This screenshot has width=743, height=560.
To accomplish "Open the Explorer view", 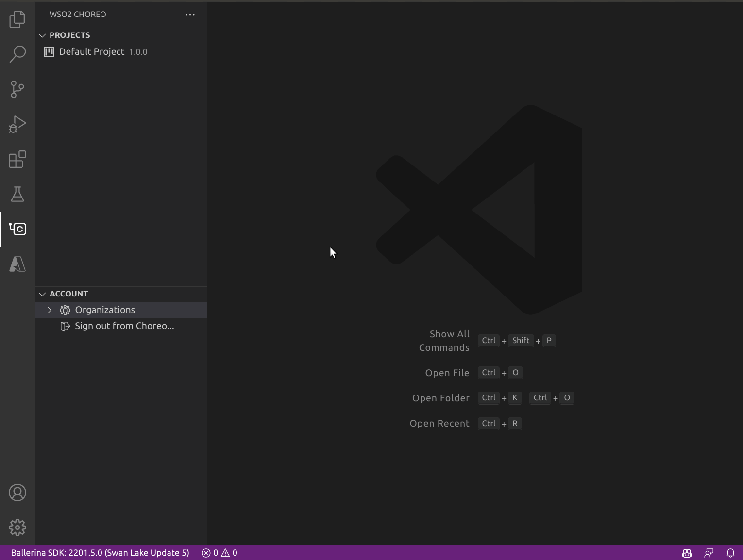I will point(17,19).
